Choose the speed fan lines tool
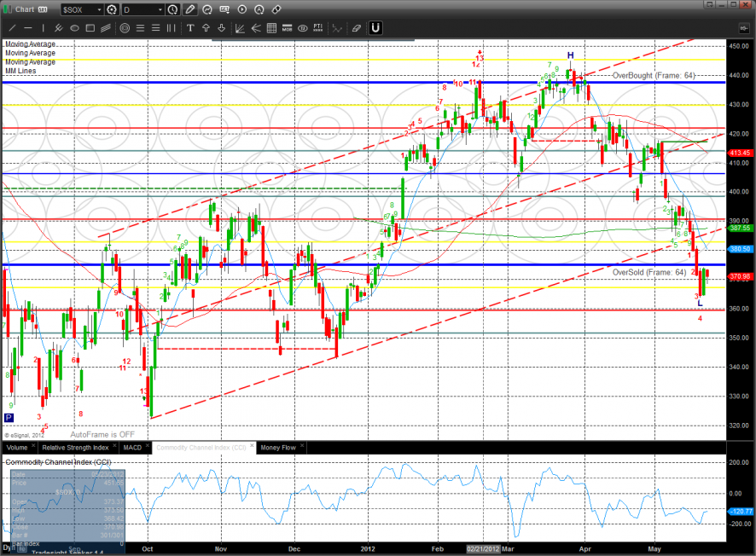The width and height of the screenshot is (756, 556). coord(256,28)
